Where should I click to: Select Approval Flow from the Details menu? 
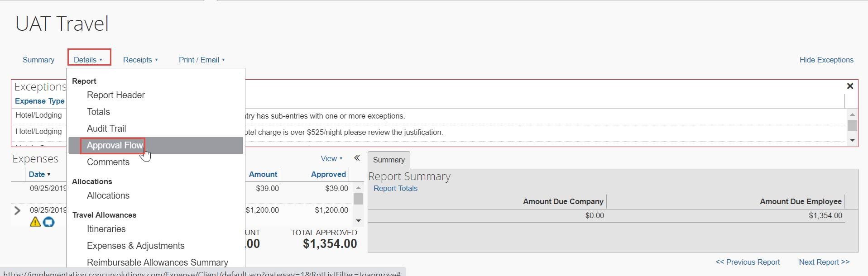[115, 145]
